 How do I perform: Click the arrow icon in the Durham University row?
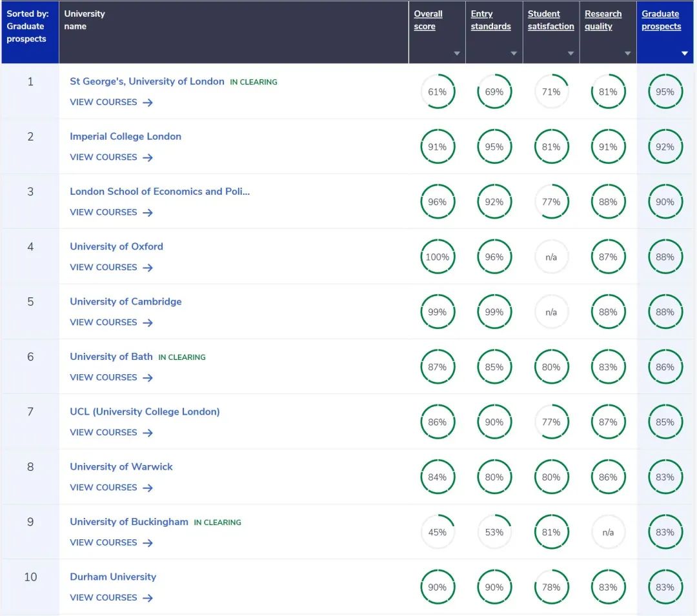coord(148,598)
